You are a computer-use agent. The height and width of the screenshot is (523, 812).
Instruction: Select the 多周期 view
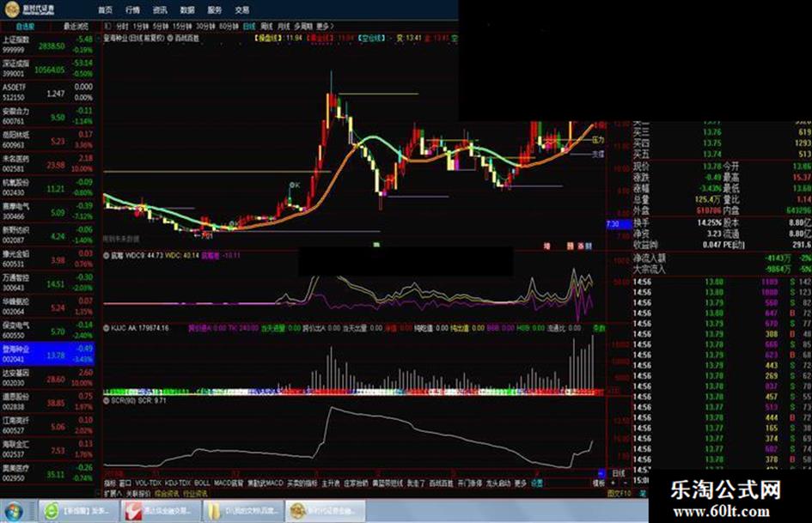[303, 27]
